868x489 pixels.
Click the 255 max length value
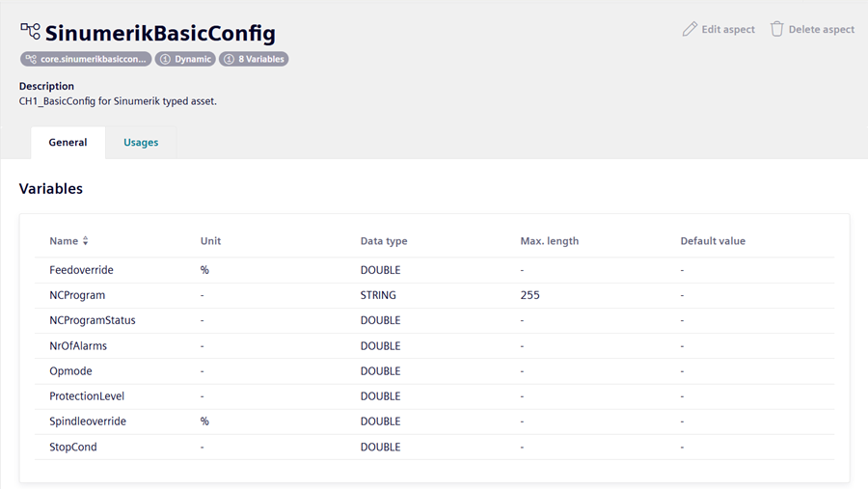pos(529,295)
